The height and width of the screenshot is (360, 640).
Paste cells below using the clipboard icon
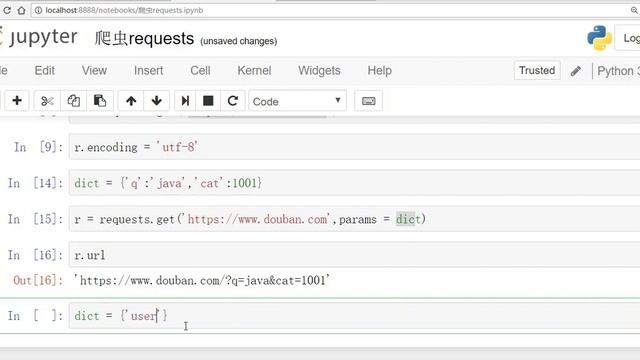click(100, 101)
